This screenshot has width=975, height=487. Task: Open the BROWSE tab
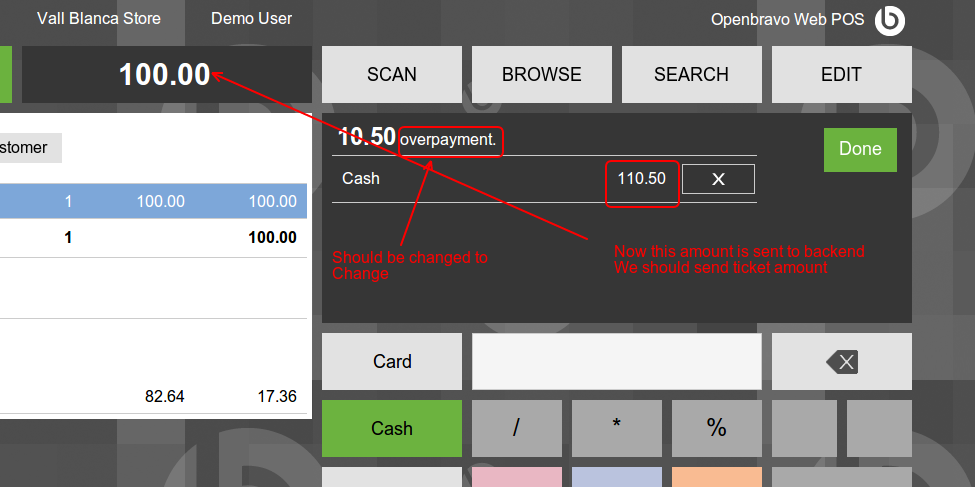pos(541,74)
